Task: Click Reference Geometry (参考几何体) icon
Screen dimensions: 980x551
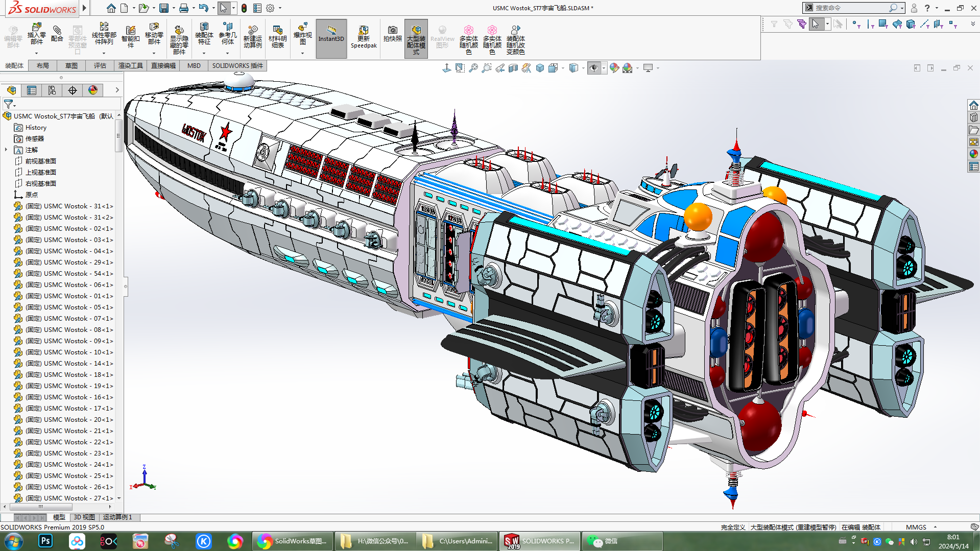Action: point(228,34)
